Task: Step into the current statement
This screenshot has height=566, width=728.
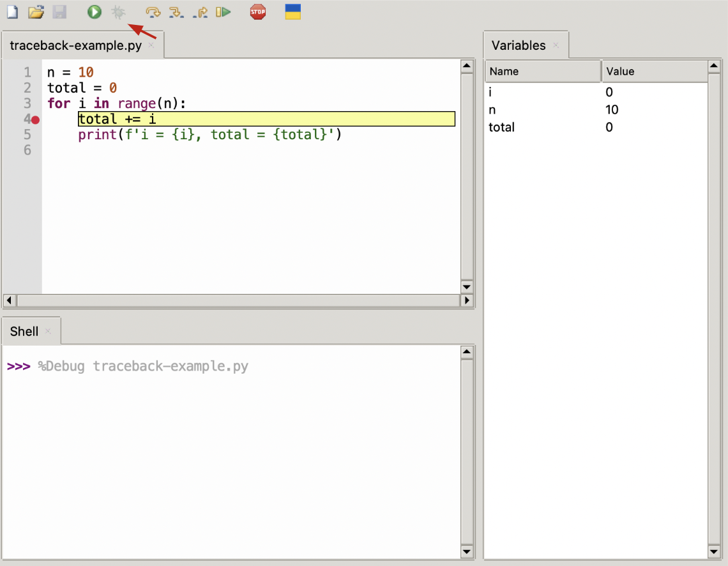Action: click(x=176, y=11)
